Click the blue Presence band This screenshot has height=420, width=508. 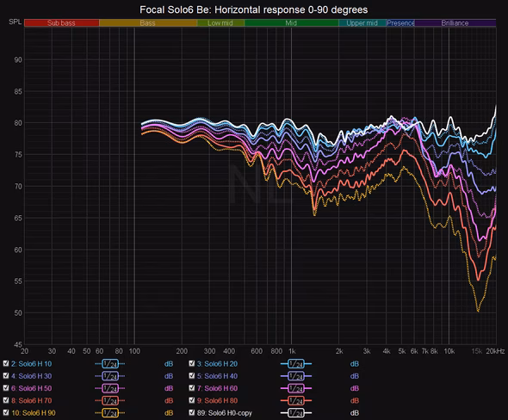400,23
